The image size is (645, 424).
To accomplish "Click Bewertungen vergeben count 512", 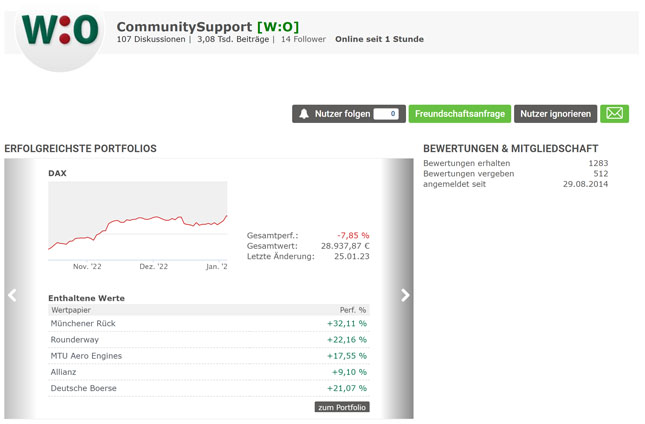I will point(601,174).
